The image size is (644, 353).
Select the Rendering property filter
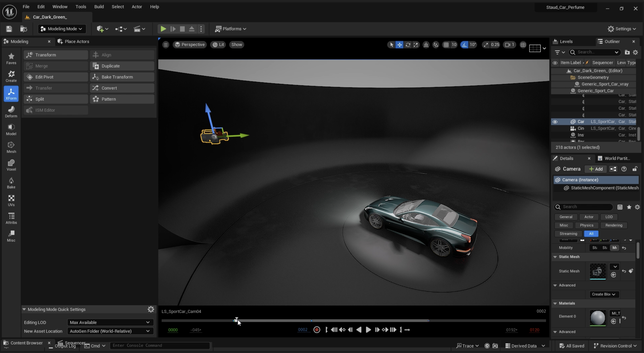(614, 225)
